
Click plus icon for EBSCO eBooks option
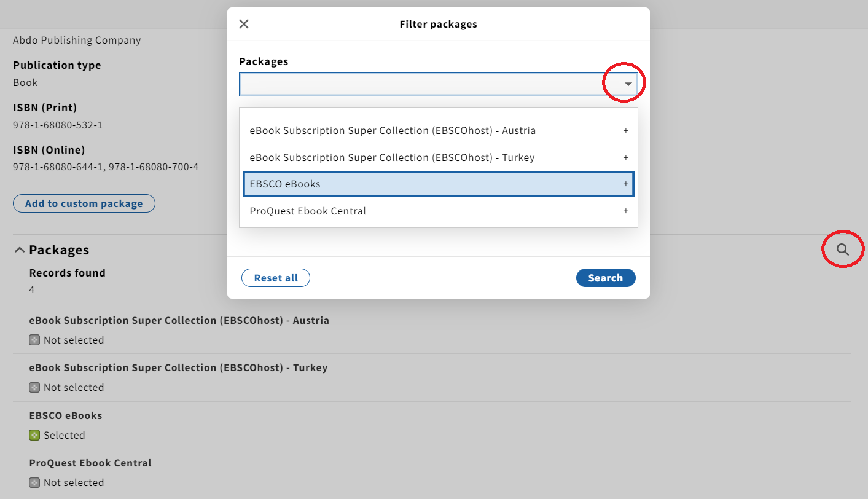click(626, 184)
